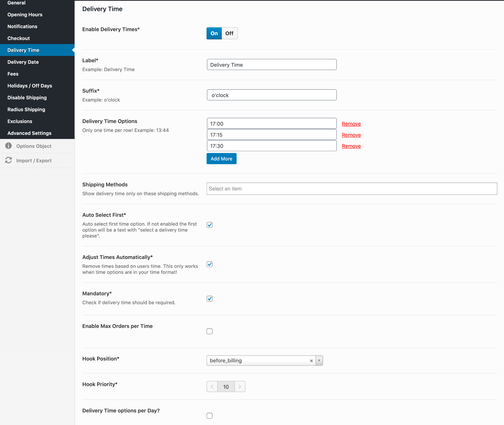Open the Notifications section
504x425 pixels.
[37, 26]
